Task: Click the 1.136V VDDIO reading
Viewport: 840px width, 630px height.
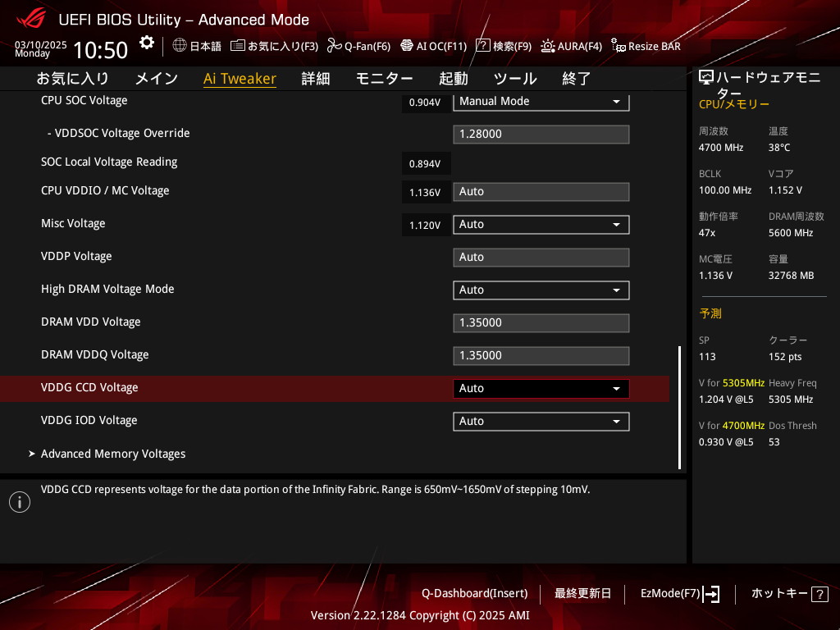Action: pyautogui.click(x=425, y=192)
